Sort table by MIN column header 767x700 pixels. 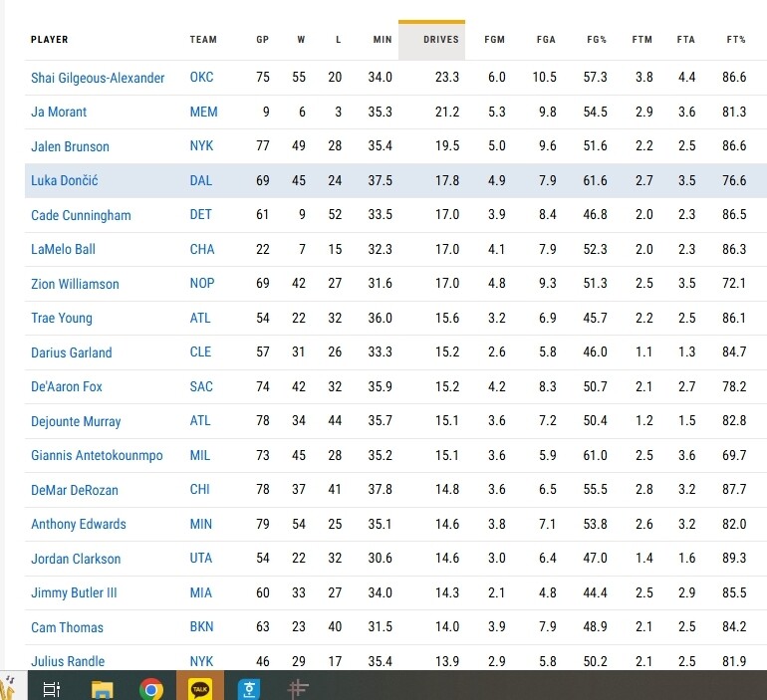tap(383, 40)
